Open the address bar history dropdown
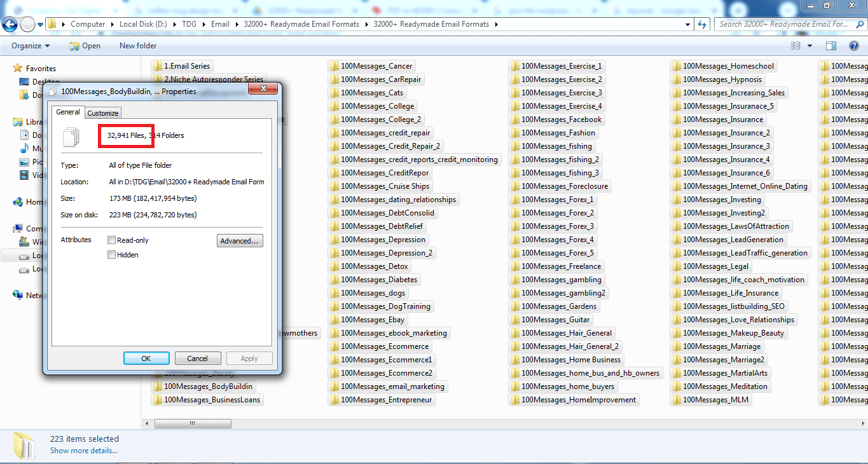Viewport: 868px width, 464px height. (x=688, y=25)
